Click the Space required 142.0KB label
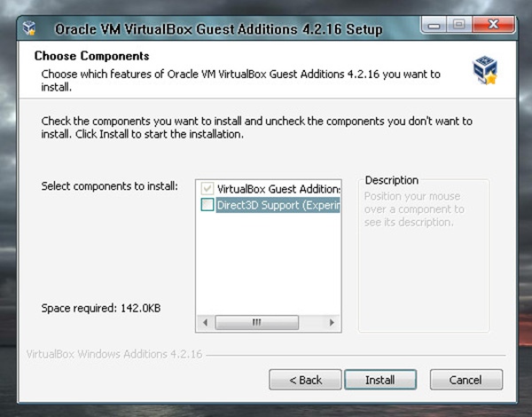This screenshot has width=532, height=417. [101, 308]
